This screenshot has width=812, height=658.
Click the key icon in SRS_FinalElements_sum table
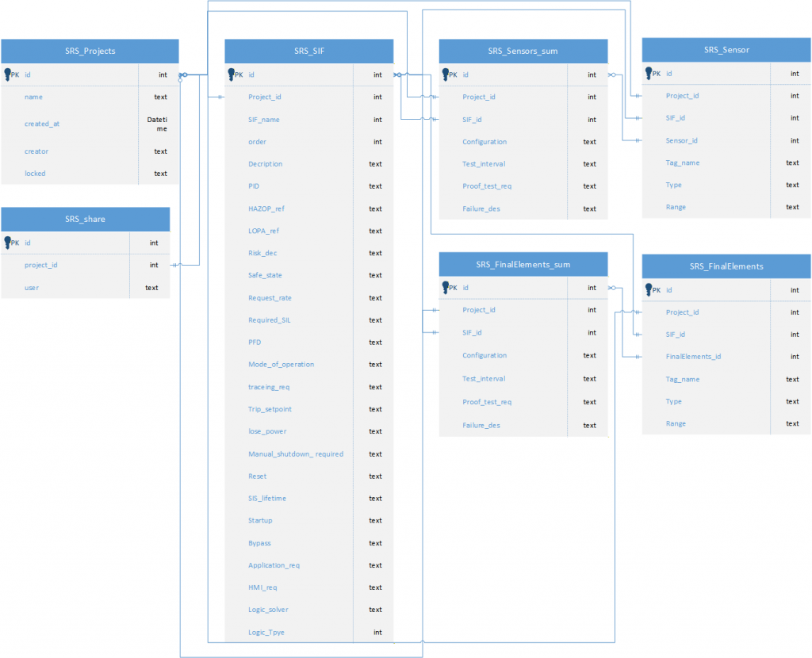pyautogui.click(x=446, y=287)
